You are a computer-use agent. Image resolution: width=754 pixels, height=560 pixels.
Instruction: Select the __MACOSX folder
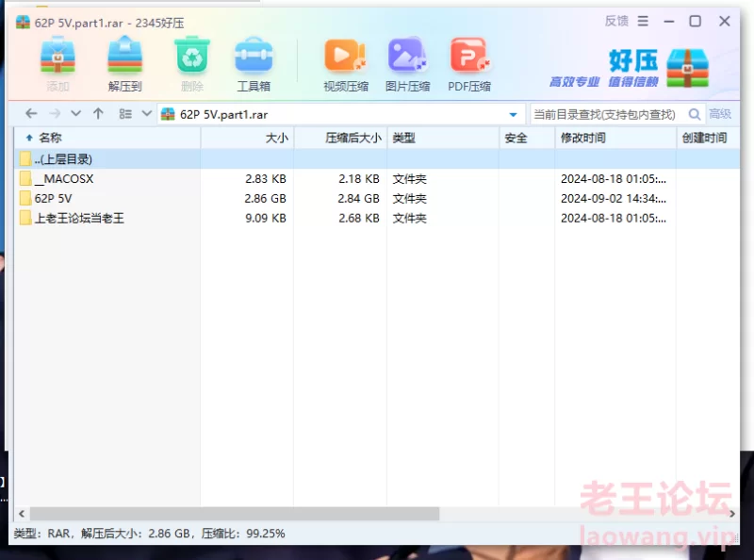377,178
